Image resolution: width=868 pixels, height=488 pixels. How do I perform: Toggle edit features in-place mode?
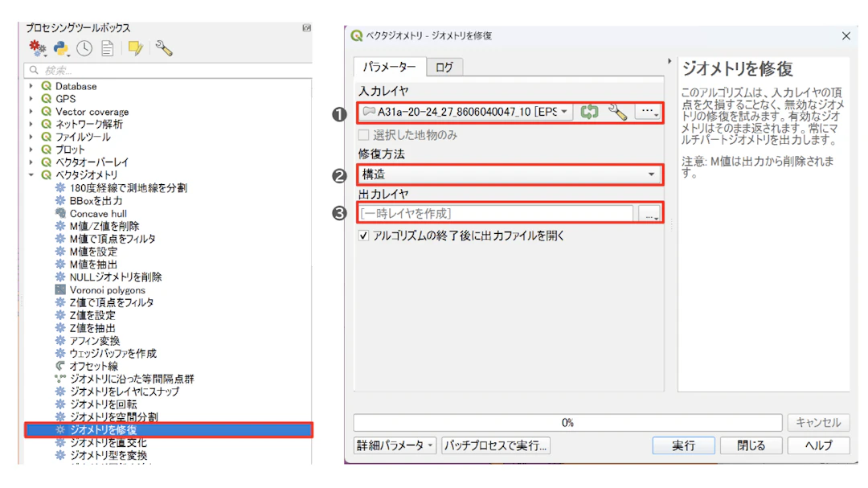[x=134, y=48]
